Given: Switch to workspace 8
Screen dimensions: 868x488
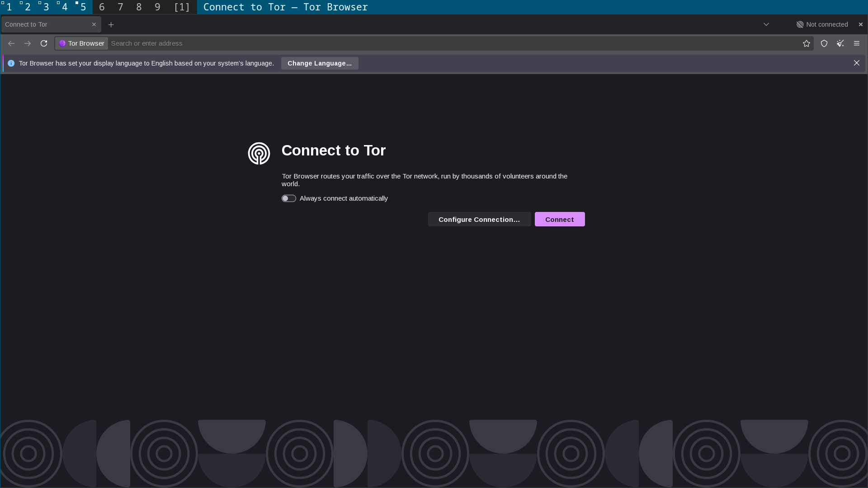Looking at the screenshot, I should click(139, 7).
